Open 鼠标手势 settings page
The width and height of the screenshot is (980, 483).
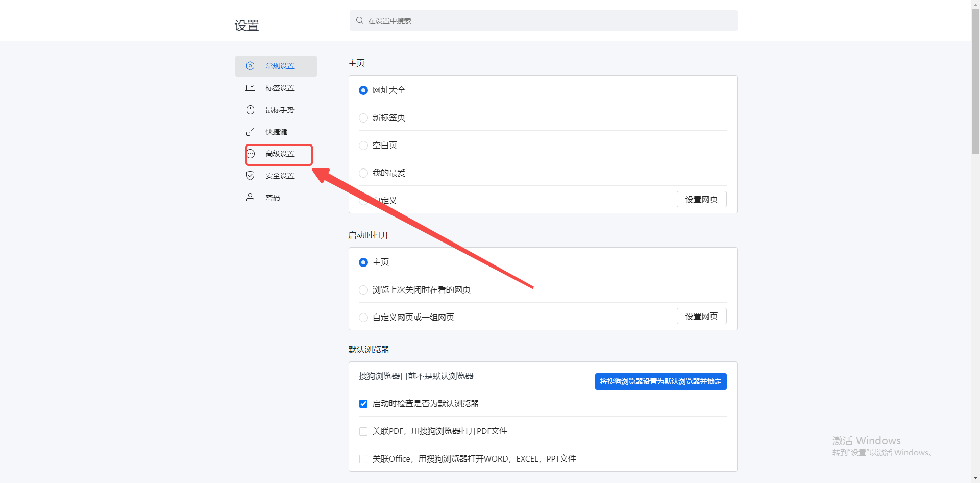276,110
